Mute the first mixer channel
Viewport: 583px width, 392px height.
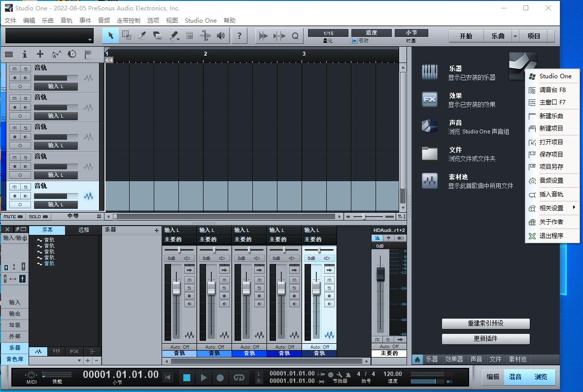189,280
